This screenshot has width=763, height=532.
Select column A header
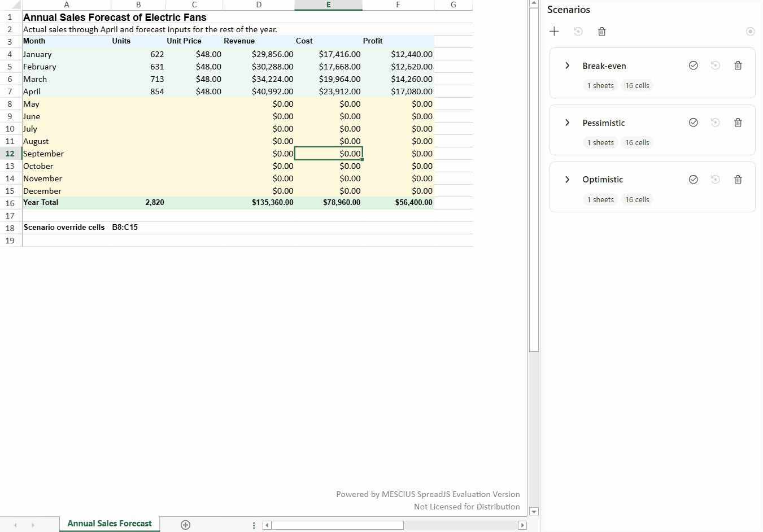click(x=67, y=5)
